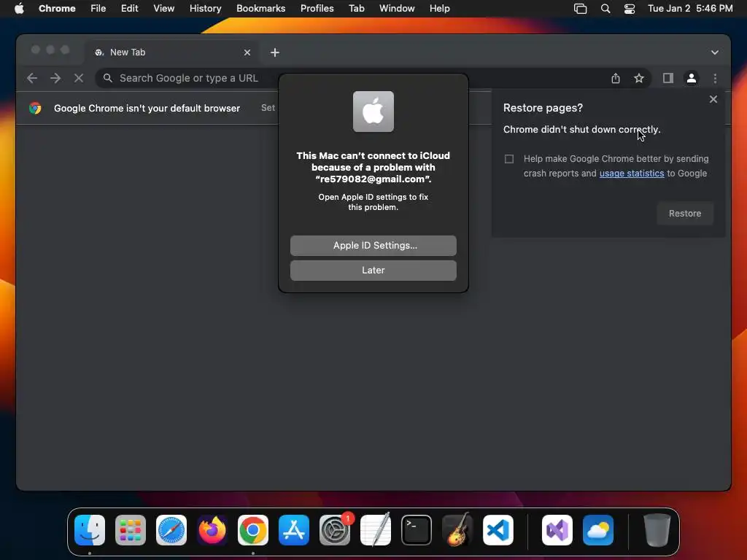Open the Apple menu
The image size is (747, 560).
pos(19,9)
